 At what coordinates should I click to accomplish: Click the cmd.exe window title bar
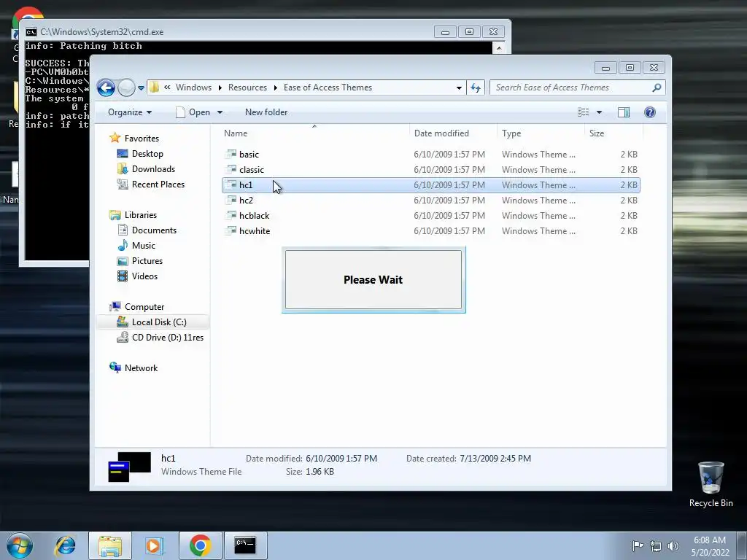pyautogui.click(x=228, y=32)
